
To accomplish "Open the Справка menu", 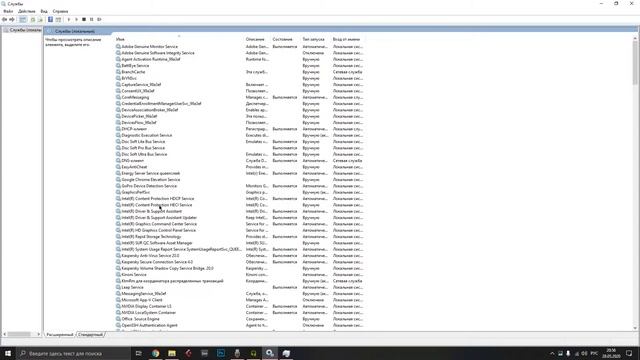I will [60, 11].
